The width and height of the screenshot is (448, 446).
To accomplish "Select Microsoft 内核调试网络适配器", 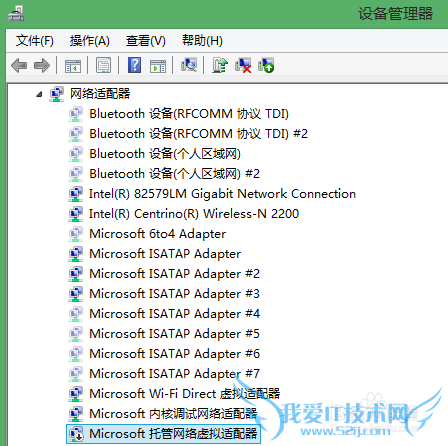I will click(x=173, y=414).
